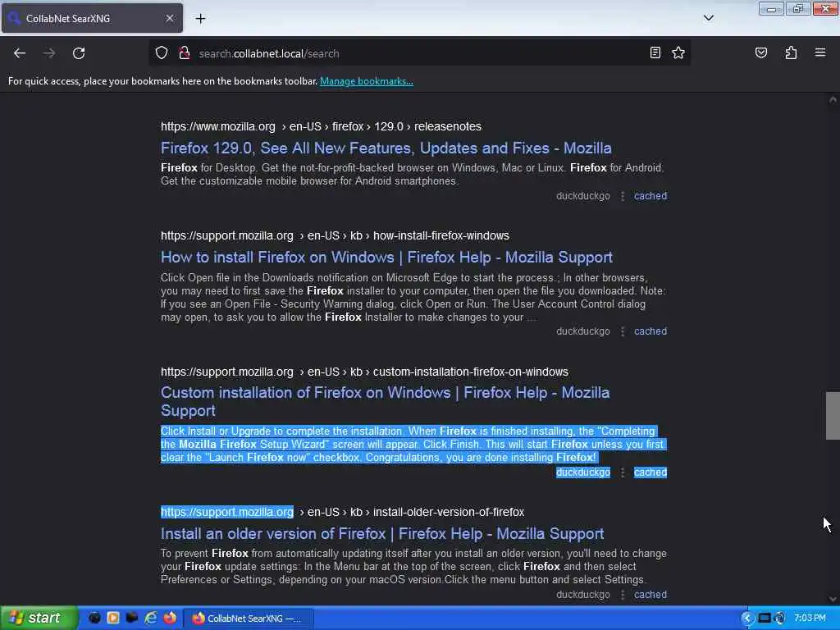The width and height of the screenshot is (840, 630).
Task: Open the Firefox hamburger menu
Action: (x=820, y=52)
